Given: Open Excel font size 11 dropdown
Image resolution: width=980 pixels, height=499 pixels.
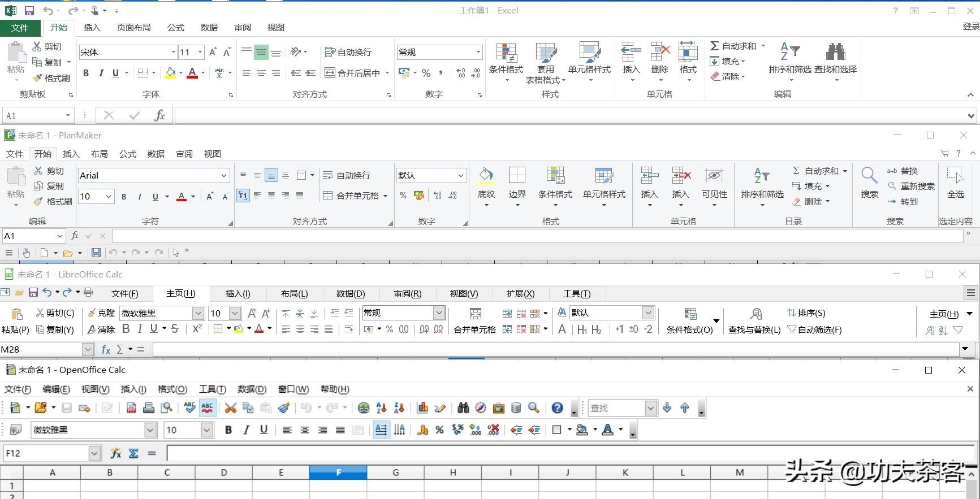Looking at the screenshot, I should [x=200, y=52].
